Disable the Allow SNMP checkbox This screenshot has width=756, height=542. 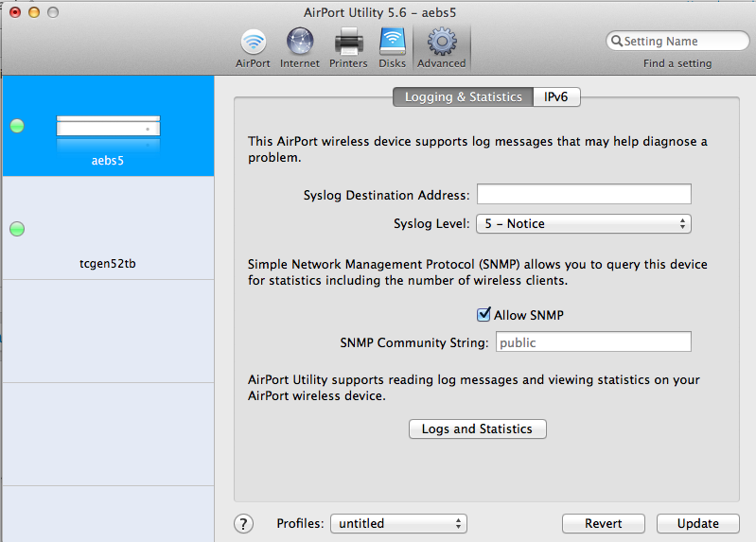coord(483,315)
